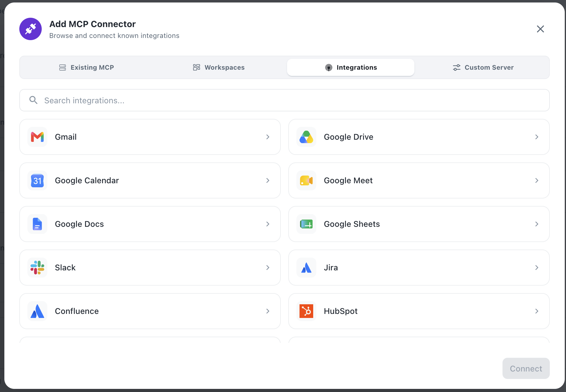Image resolution: width=566 pixels, height=392 pixels.
Task: Close the Add MCP Connector dialog
Action: coord(540,29)
